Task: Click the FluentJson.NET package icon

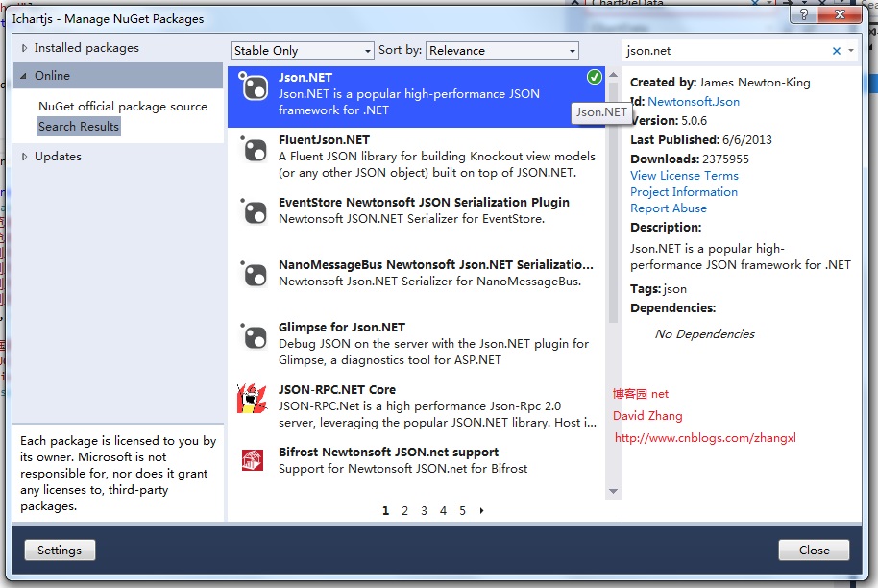Action: point(253,148)
